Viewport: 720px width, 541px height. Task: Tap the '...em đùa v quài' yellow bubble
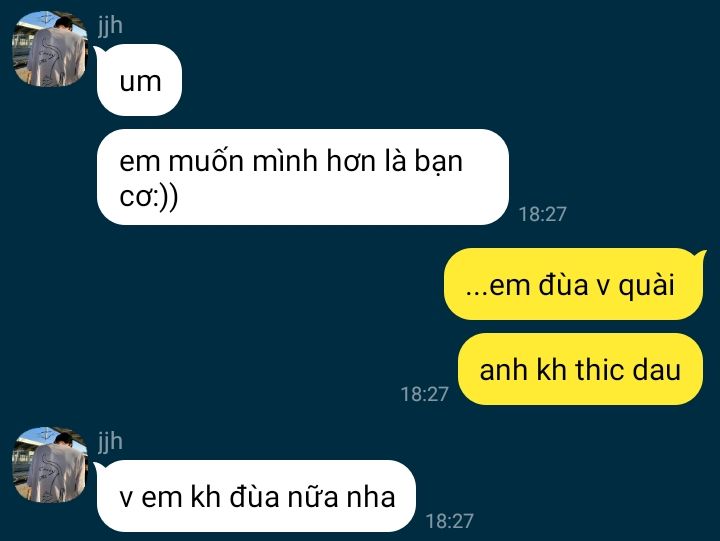574,284
